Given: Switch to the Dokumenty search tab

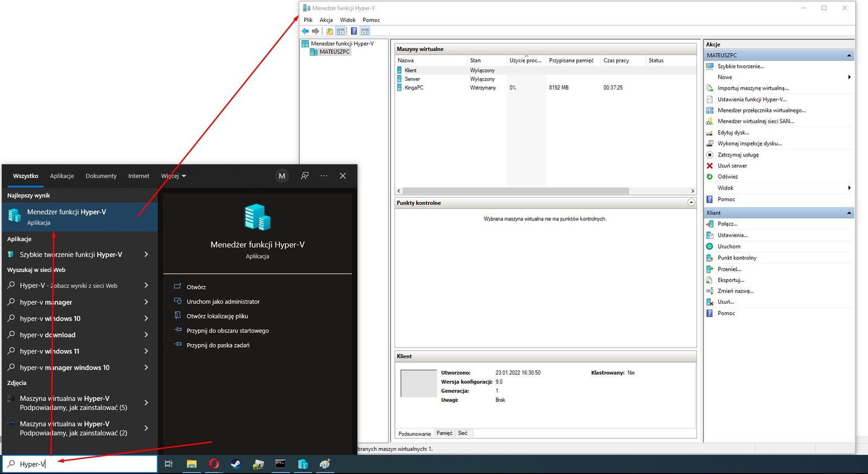Looking at the screenshot, I should point(101,176).
